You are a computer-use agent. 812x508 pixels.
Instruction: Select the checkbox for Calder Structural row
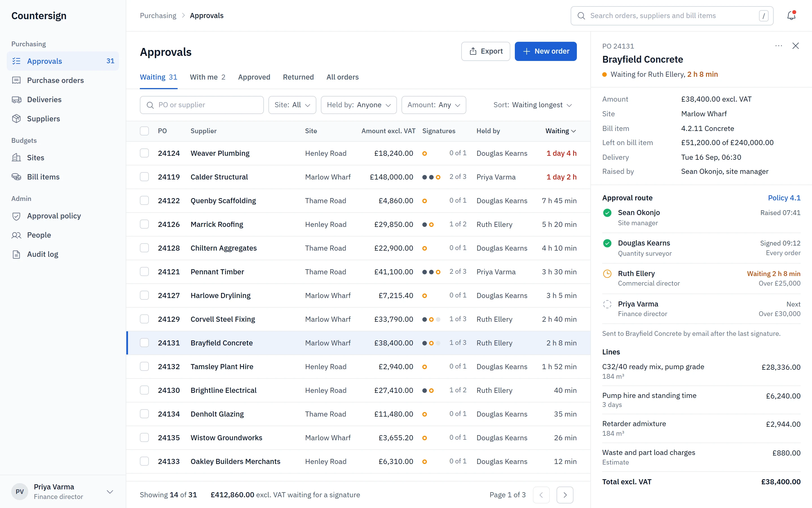144,177
